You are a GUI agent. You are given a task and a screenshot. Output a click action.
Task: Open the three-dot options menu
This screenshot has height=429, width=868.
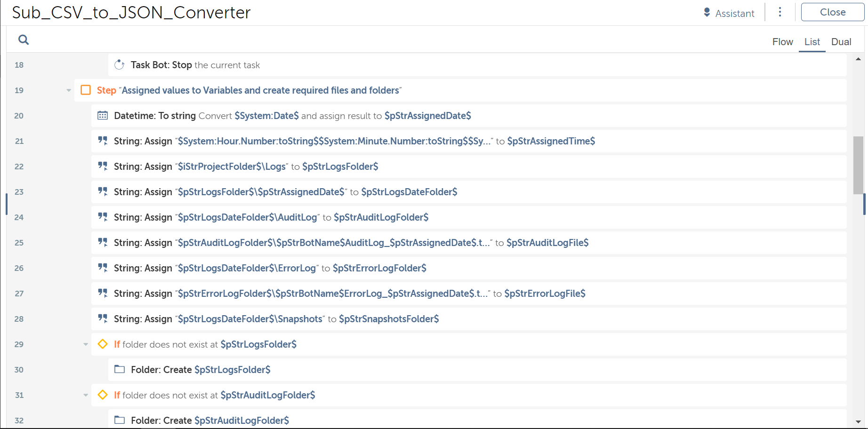[780, 12]
